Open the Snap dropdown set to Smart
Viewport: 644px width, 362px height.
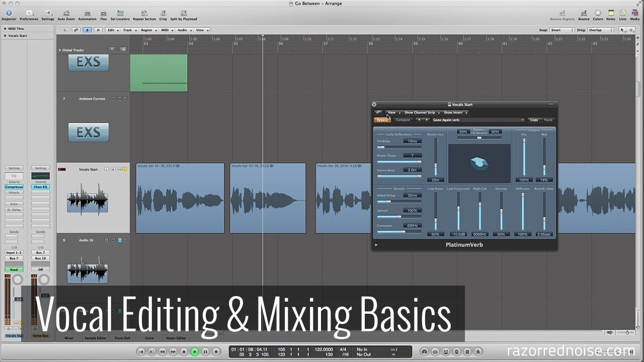pos(561,30)
